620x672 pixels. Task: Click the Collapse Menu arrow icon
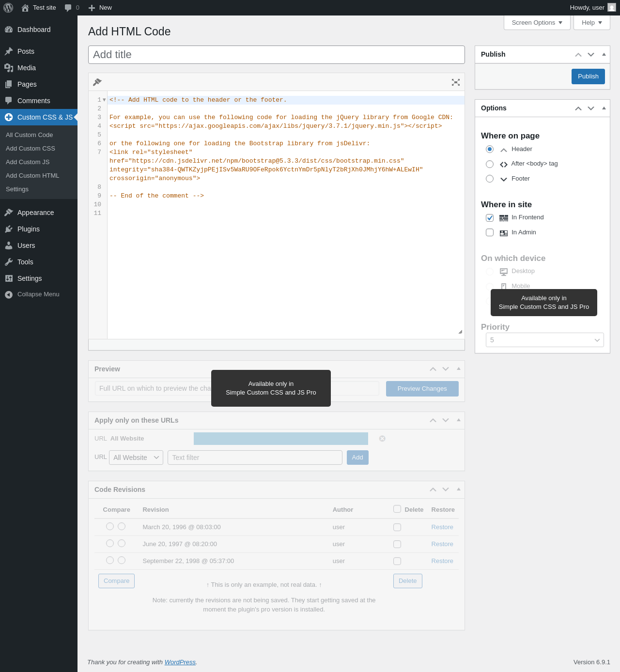9,294
